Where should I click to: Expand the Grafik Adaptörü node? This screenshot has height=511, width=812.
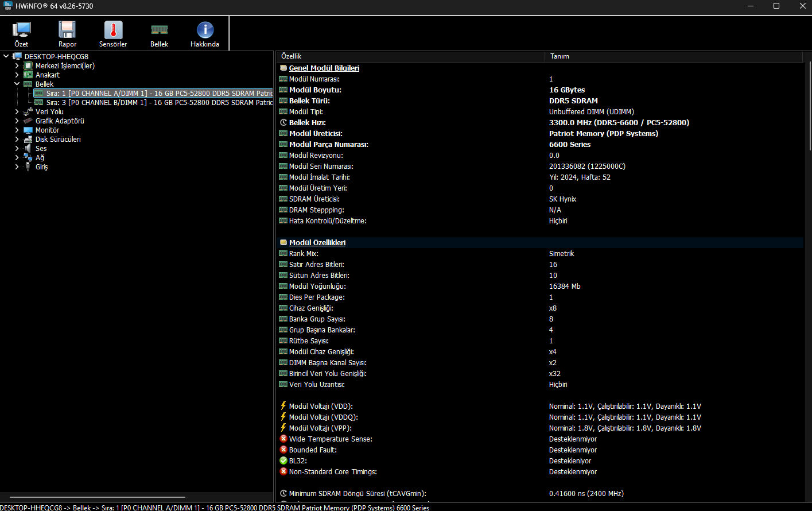pos(17,121)
